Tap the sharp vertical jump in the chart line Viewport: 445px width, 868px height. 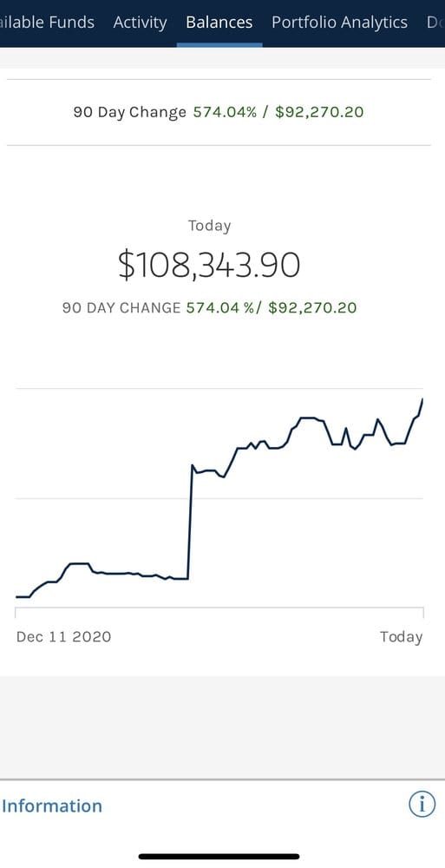pos(190,522)
